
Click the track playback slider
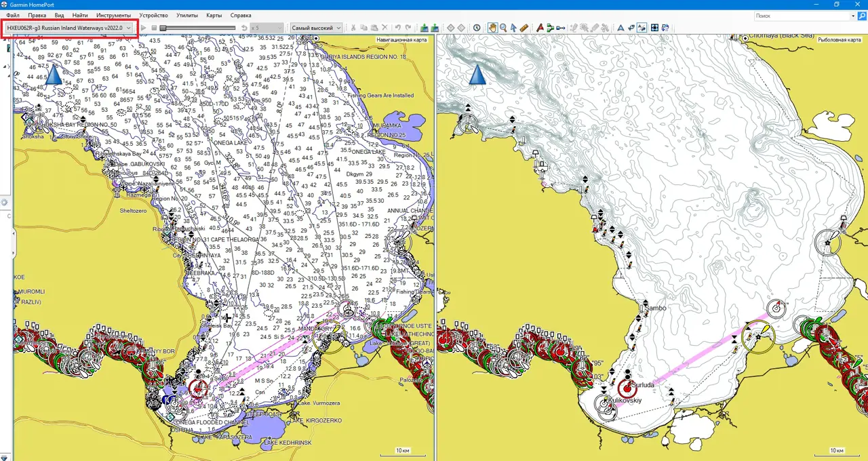197,28
